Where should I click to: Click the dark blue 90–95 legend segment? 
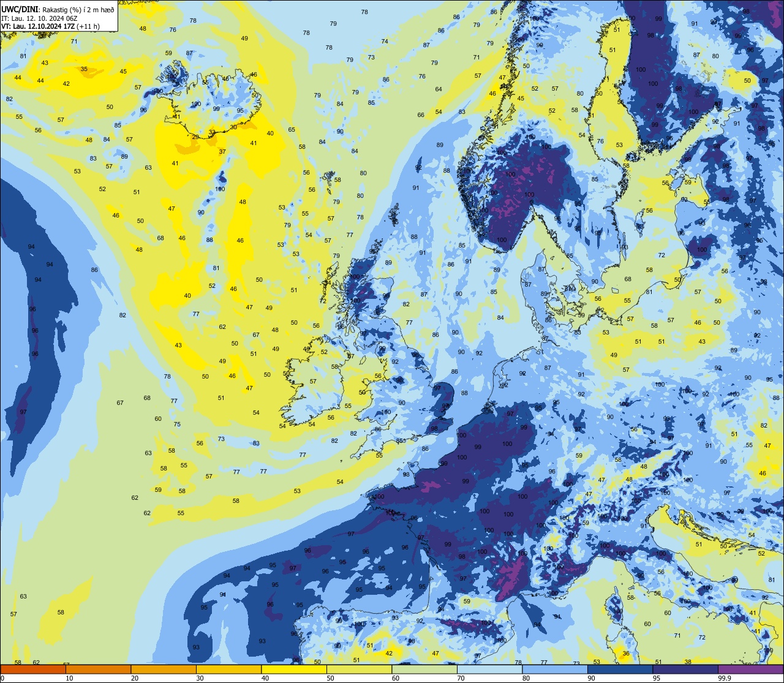click(620, 670)
